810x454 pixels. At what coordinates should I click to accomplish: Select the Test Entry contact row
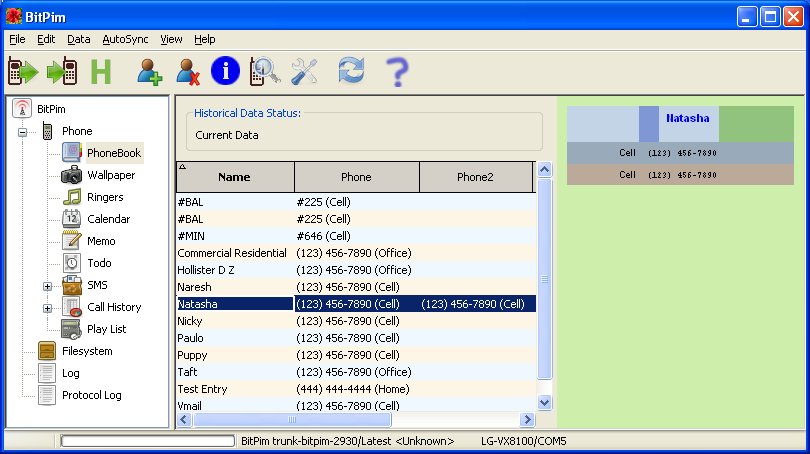point(202,389)
